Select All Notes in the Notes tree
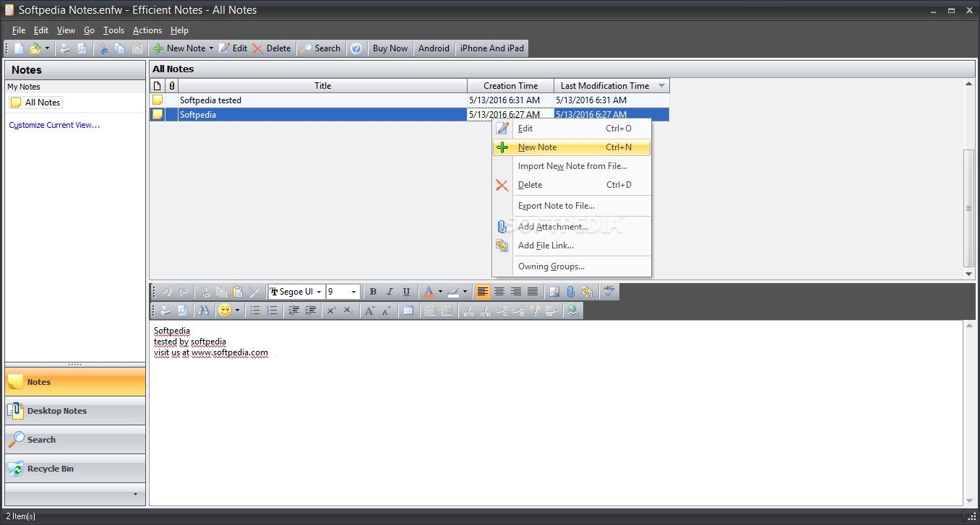Image resolution: width=980 pixels, height=525 pixels. pos(36,103)
